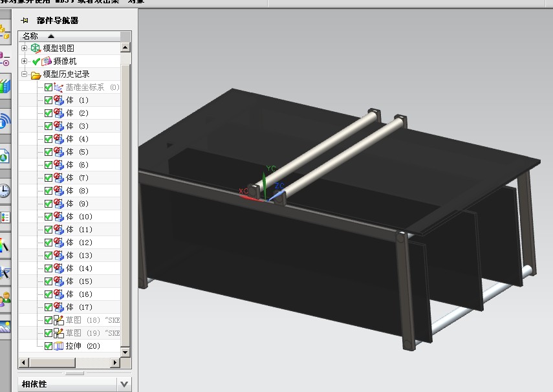Viewport: 553px width, 392px height.
Task: Toggle the checkbox for 体 (2)
Action: (49, 113)
